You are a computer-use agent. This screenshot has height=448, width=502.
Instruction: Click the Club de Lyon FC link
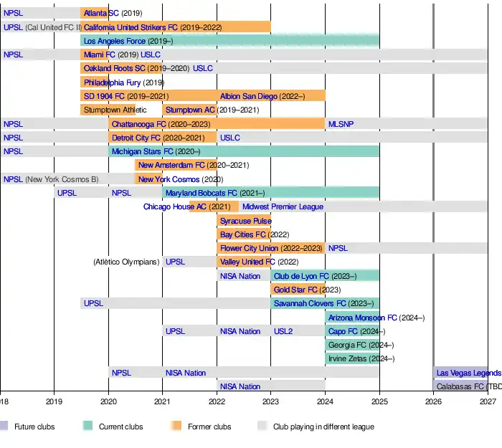point(301,276)
